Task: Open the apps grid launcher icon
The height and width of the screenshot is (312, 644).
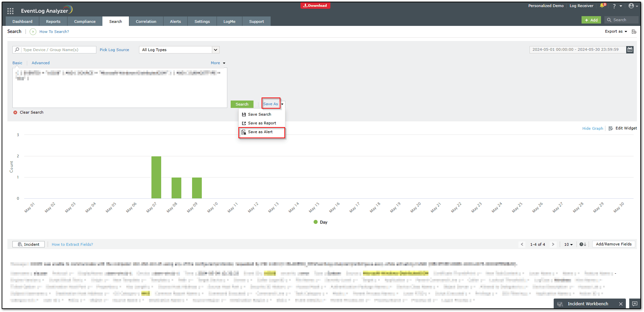Action: pos(10,11)
